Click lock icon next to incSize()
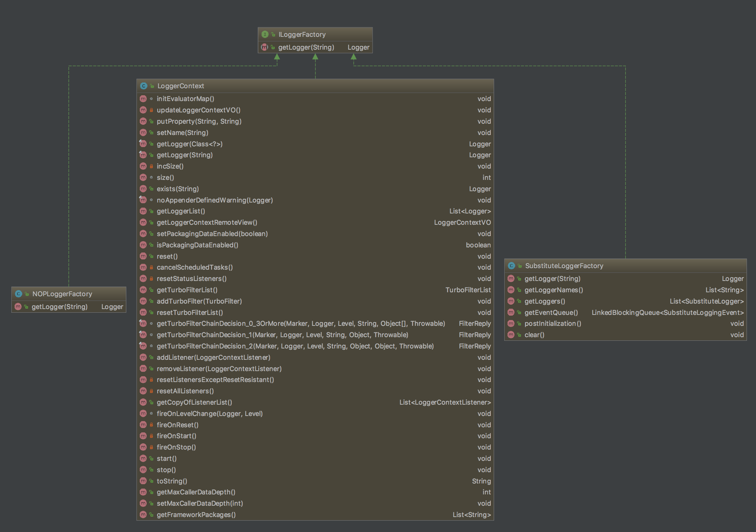The width and height of the screenshot is (756, 532). (151, 166)
